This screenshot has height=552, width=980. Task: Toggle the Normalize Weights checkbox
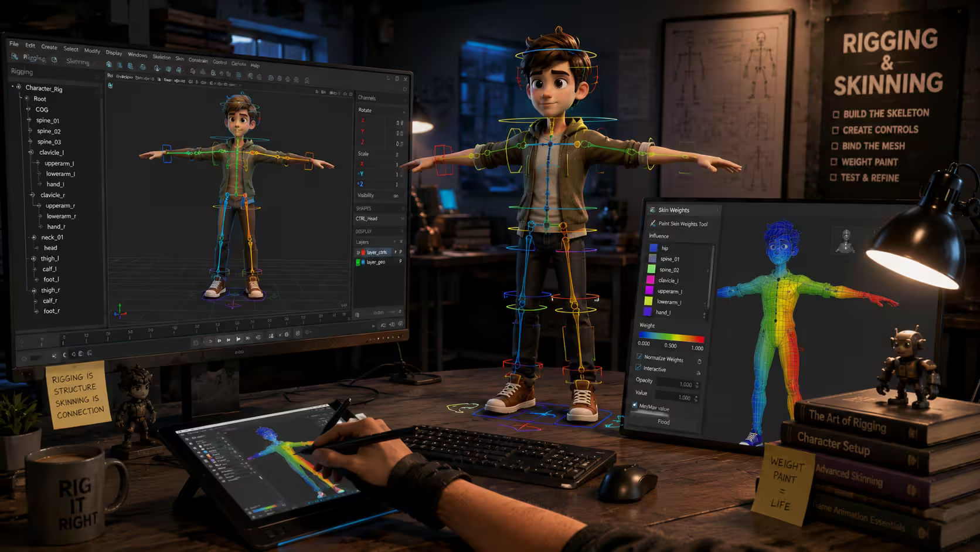(x=639, y=357)
